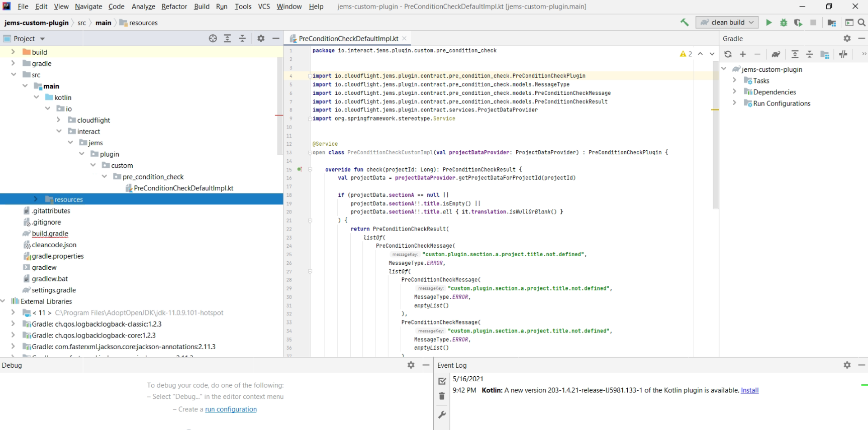Image resolution: width=868 pixels, height=430 pixels.
Task: Select opened file using crosshair icon
Action: [x=213, y=39]
